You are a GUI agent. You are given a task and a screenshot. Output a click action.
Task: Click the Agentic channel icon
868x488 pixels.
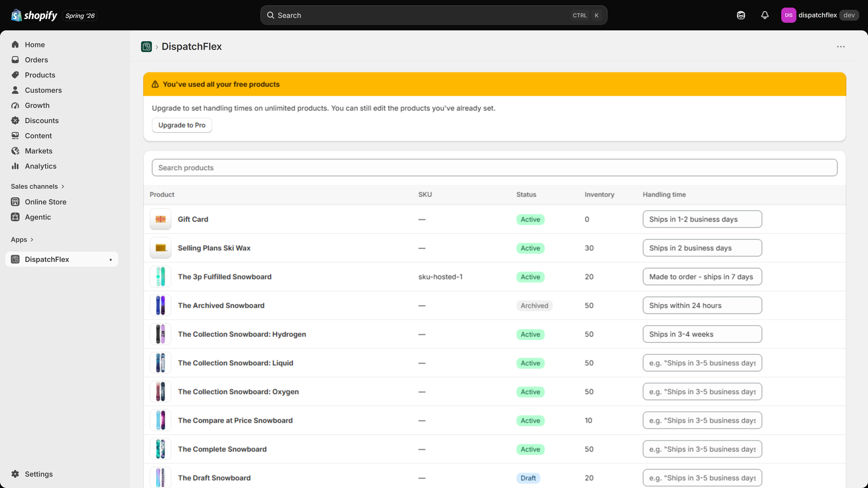click(15, 217)
